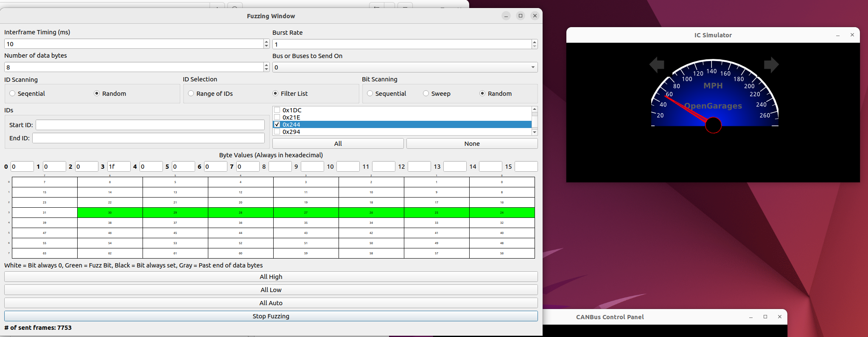
Task: Open Bus or Buses to Send On dropdown
Action: 405,67
